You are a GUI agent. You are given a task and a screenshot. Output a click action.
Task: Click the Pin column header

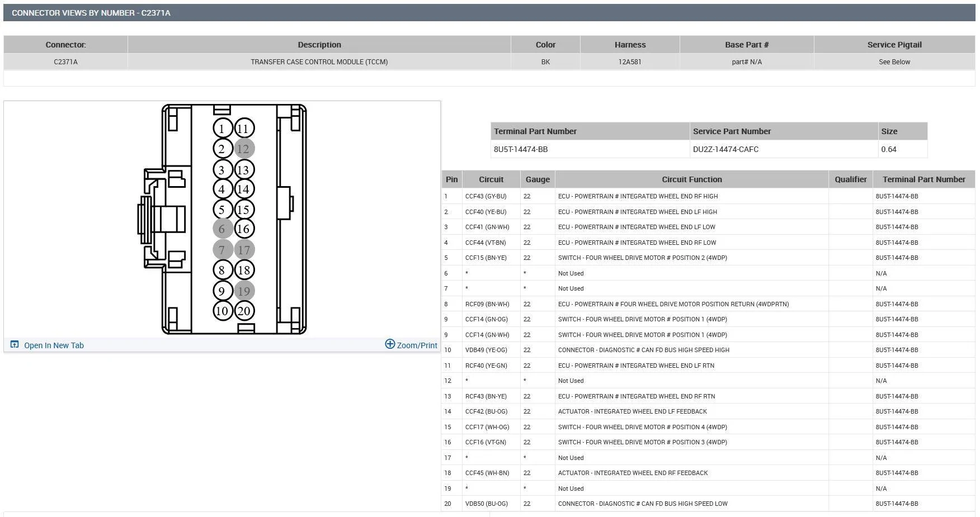451,179
